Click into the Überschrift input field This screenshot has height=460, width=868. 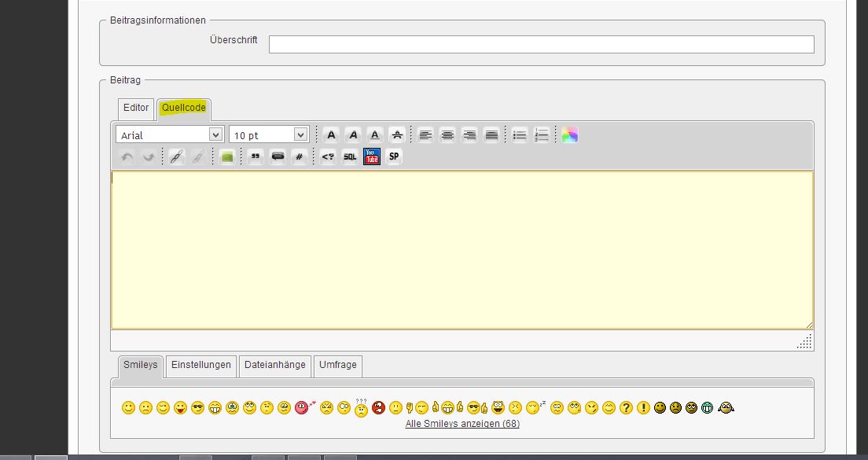pos(541,45)
